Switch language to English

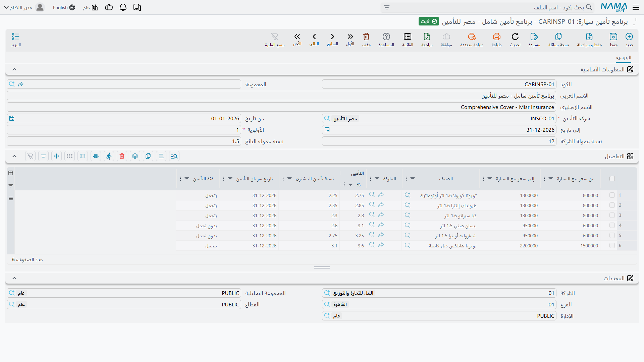pos(64,7)
